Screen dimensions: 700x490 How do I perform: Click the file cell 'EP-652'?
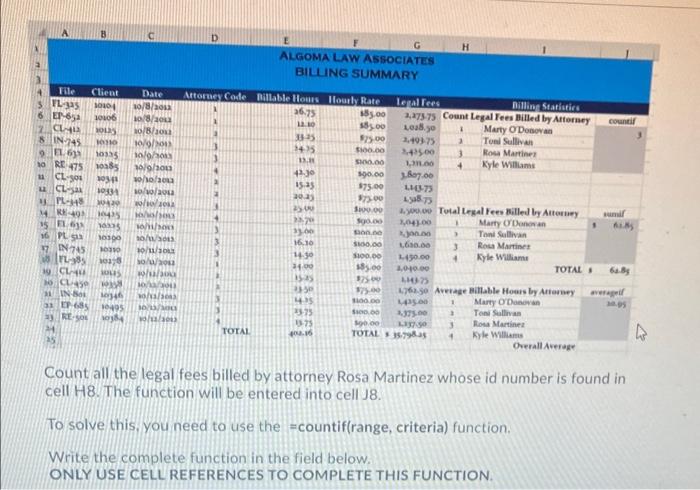pos(66,116)
